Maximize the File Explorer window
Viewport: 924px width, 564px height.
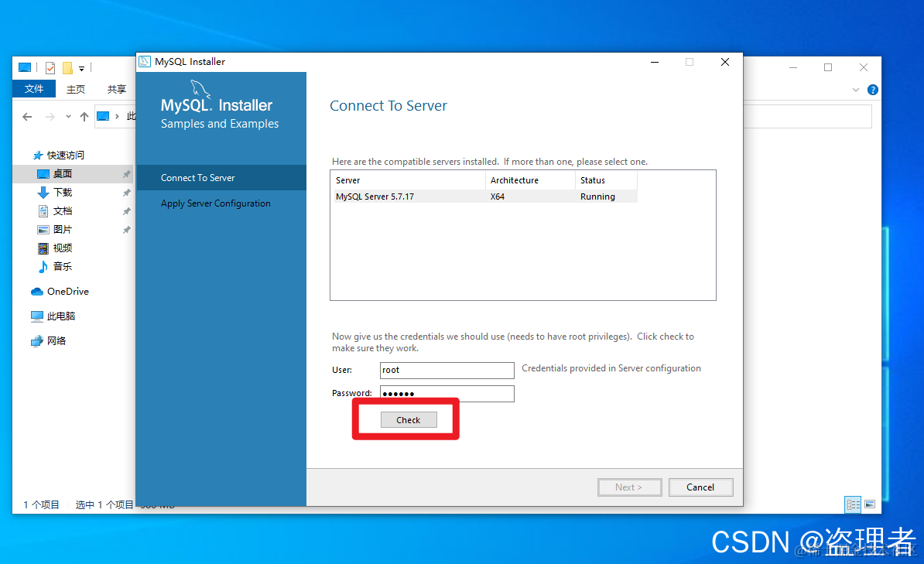point(828,67)
